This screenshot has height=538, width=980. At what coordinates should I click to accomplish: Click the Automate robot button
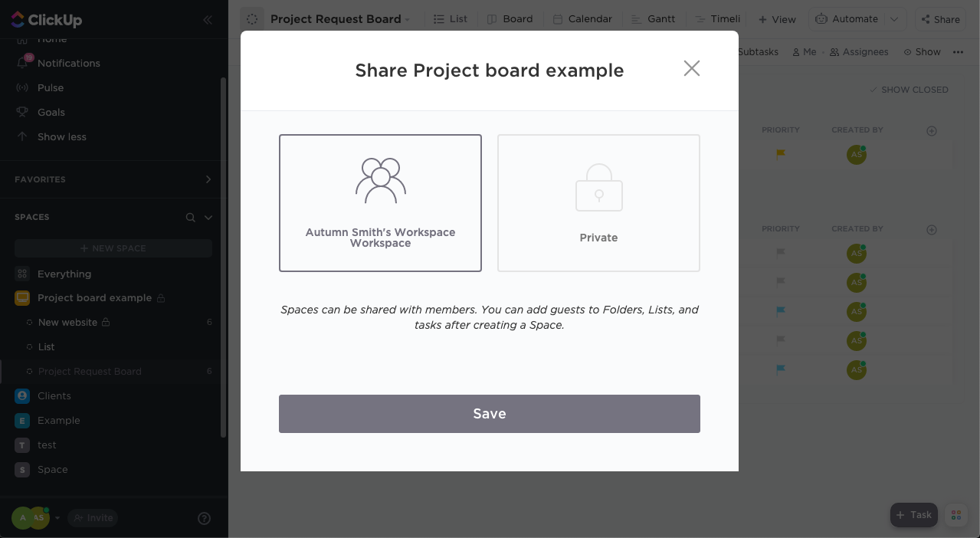pyautogui.click(x=847, y=19)
